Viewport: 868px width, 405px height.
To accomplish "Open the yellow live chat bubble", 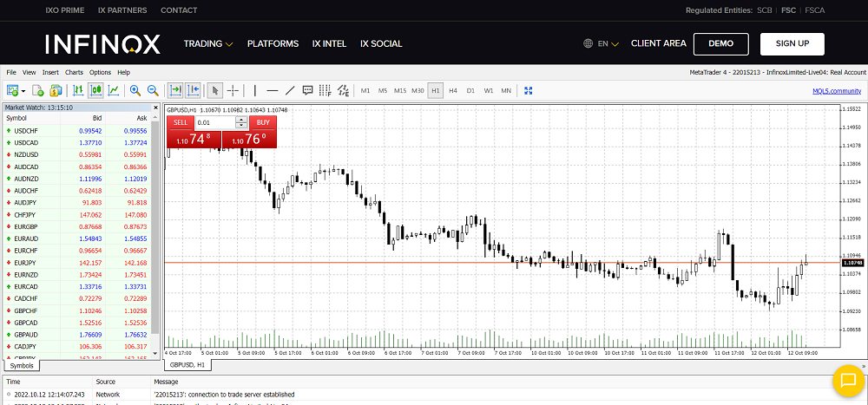I will (x=849, y=381).
